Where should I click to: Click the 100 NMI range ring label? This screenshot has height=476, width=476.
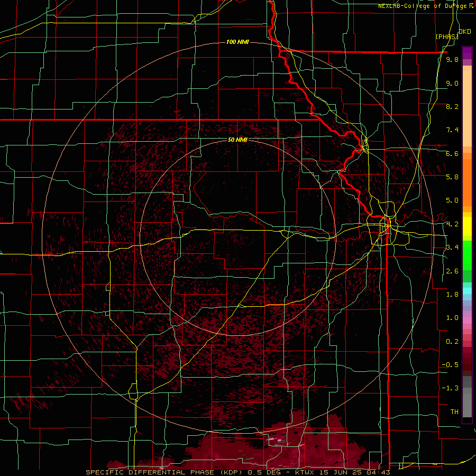237,42
